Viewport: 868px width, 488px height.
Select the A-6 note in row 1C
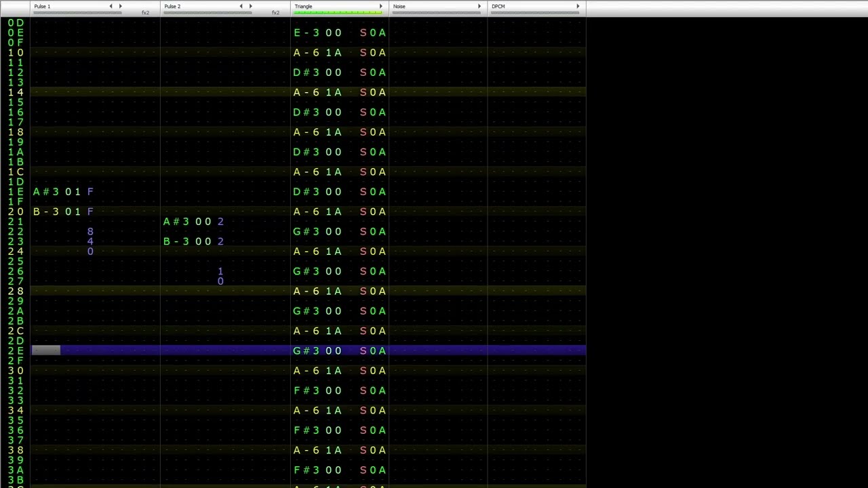306,171
